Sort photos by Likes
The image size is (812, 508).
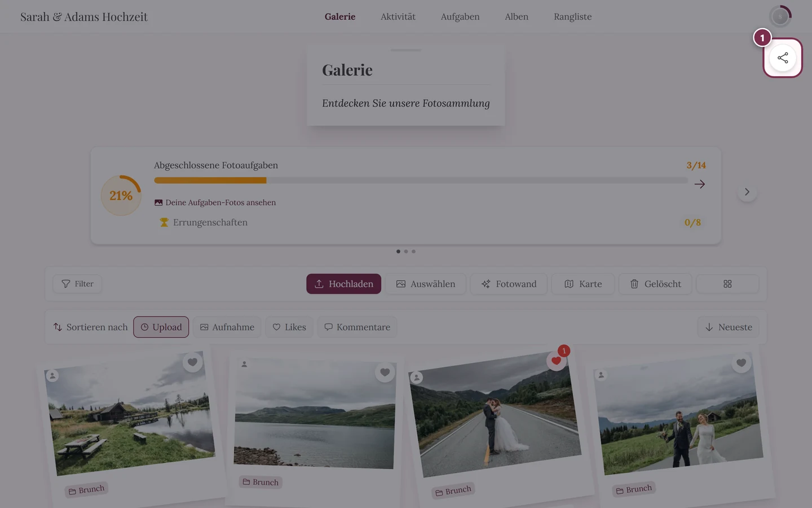[x=289, y=327]
